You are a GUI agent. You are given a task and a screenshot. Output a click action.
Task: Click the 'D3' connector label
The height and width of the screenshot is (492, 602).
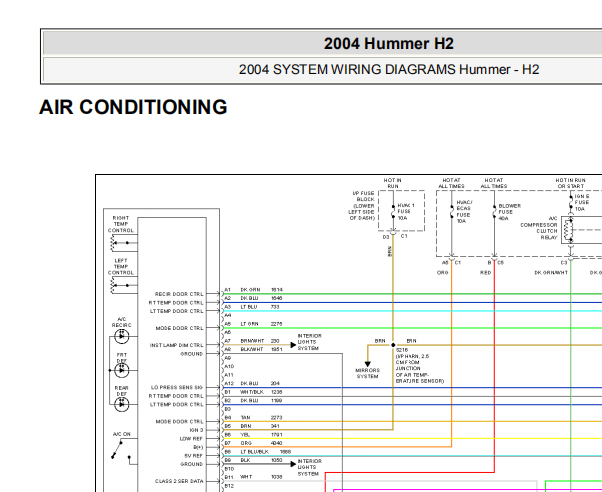click(386, 237)
